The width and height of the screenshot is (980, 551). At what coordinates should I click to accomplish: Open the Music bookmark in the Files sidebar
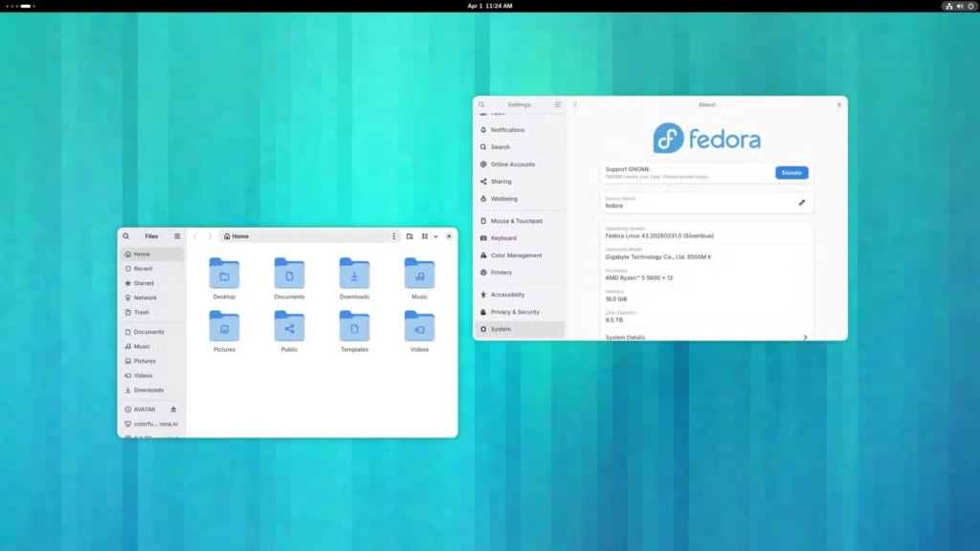(152, 346)
